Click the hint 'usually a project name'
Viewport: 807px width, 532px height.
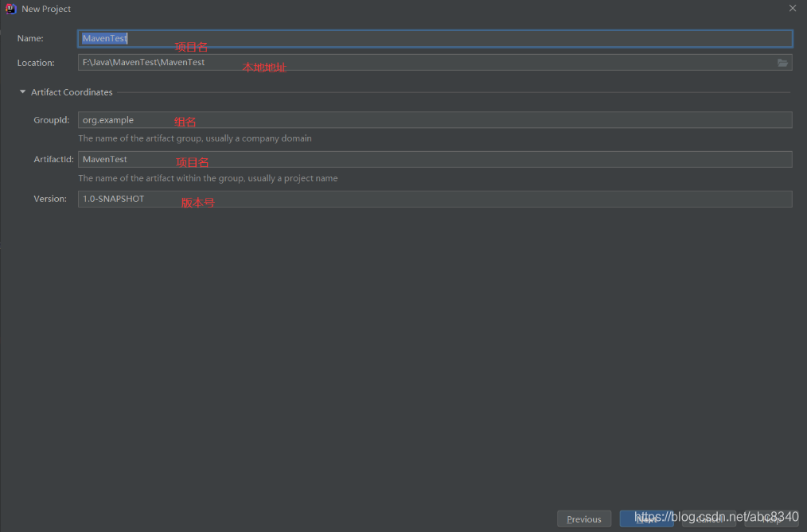click(293, 178)
